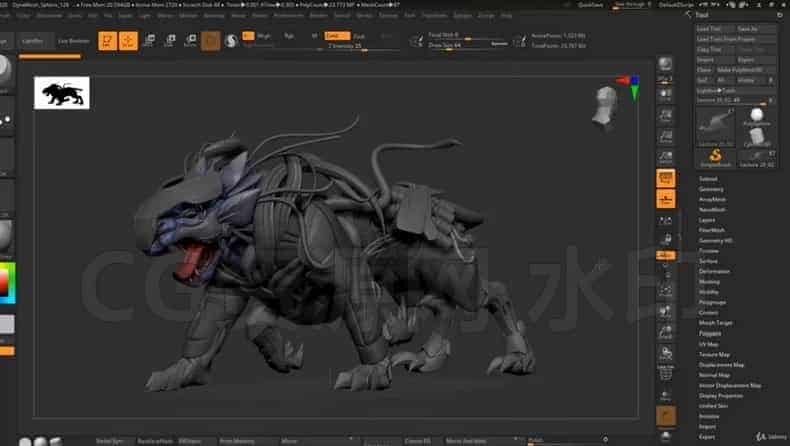
Task: Expand the Masking subpalette
Action: [x=709, y=282]
